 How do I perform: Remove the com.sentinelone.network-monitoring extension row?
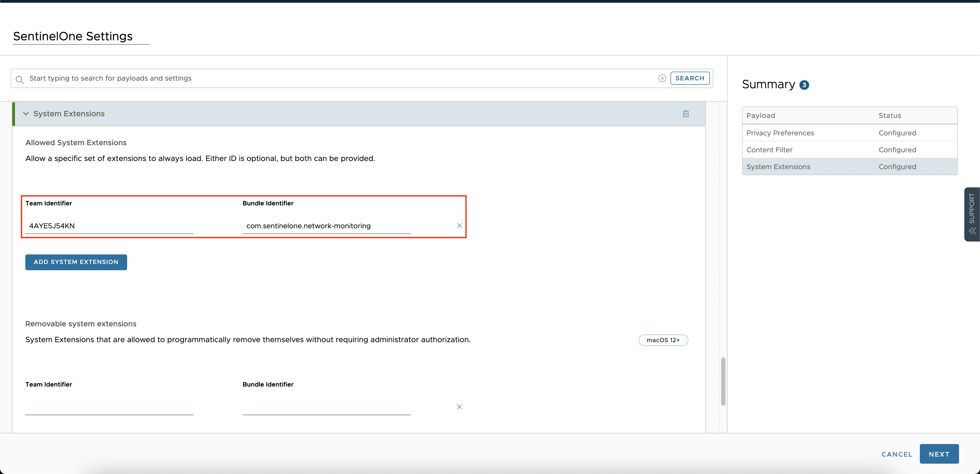click(459, 226)
